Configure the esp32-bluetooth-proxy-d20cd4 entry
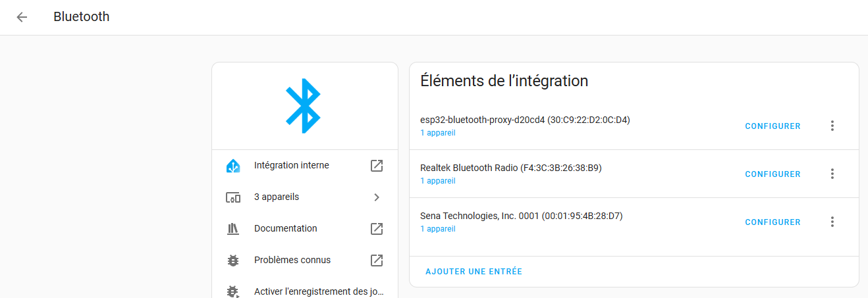The width and height of the screenshot is (868, 298). [773, 126]
